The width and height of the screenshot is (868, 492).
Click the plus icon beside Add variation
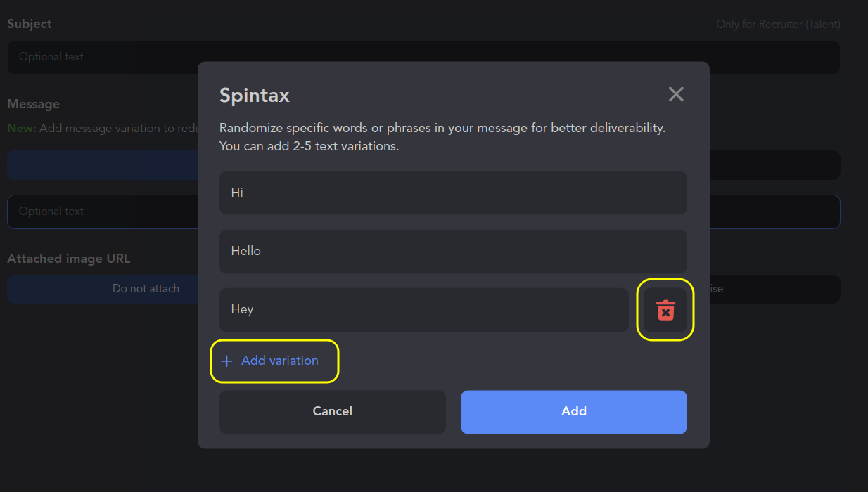click(x=226, y=361)
